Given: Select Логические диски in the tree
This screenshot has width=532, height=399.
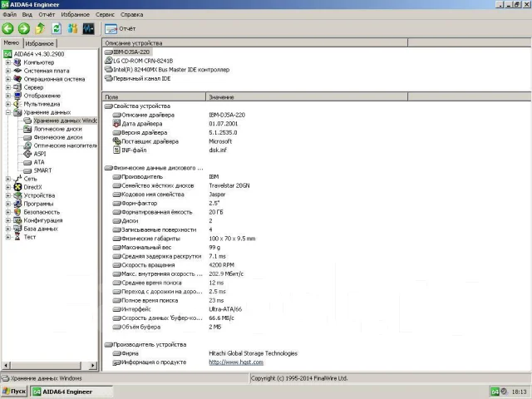Looking at the screenshot, I should click(57, 129).
